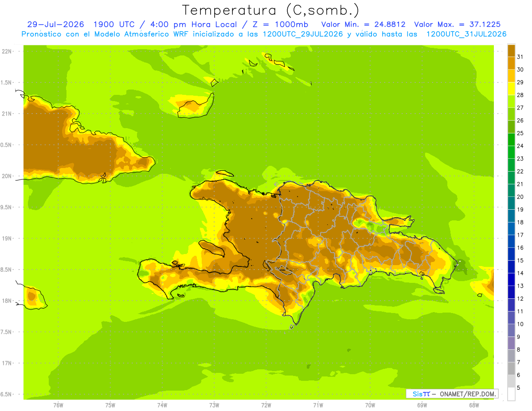Image resolution: width=532 pixels, height=411 pixels.
Task: Click legend label "18"
Action: (x=520, y=222)
